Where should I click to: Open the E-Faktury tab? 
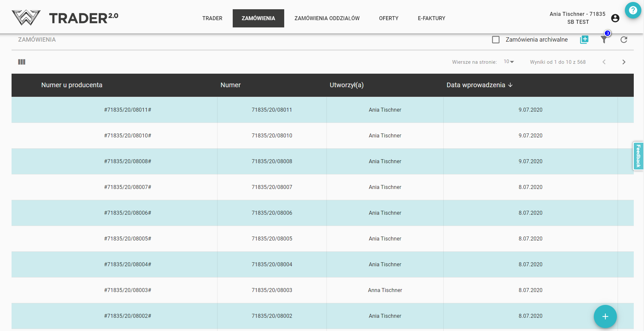[x=431, y=18]
